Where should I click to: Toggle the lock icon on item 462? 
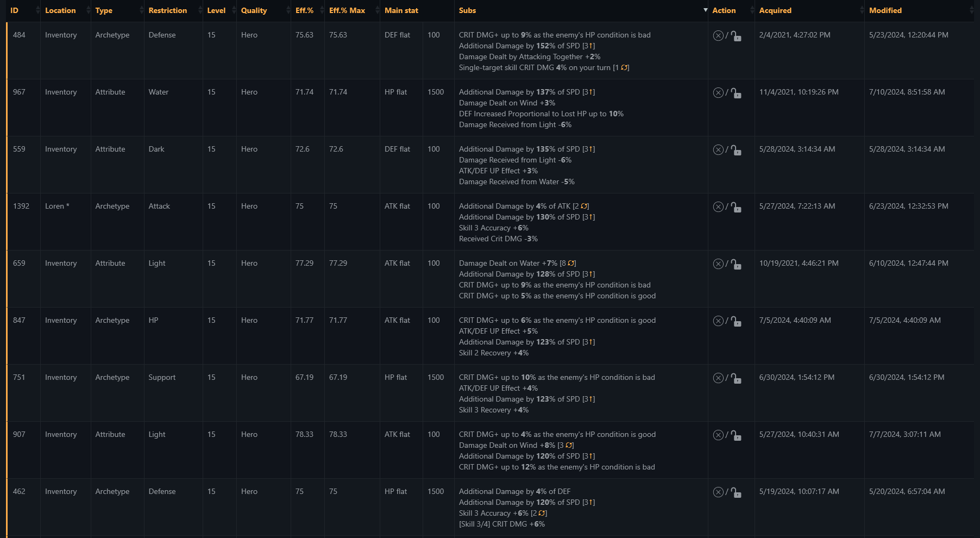(736, 492)
